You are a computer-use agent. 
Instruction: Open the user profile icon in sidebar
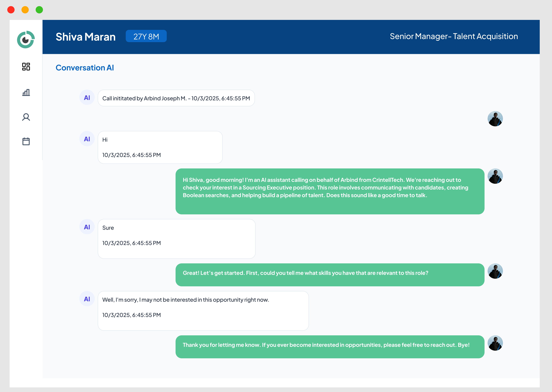tap(26, 117)
